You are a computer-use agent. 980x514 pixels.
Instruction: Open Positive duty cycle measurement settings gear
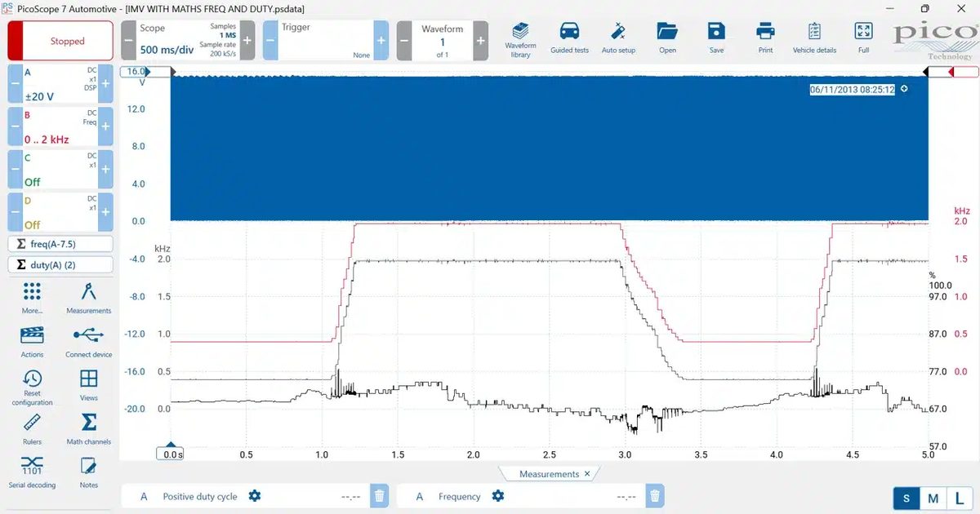(x=254, y=496)
